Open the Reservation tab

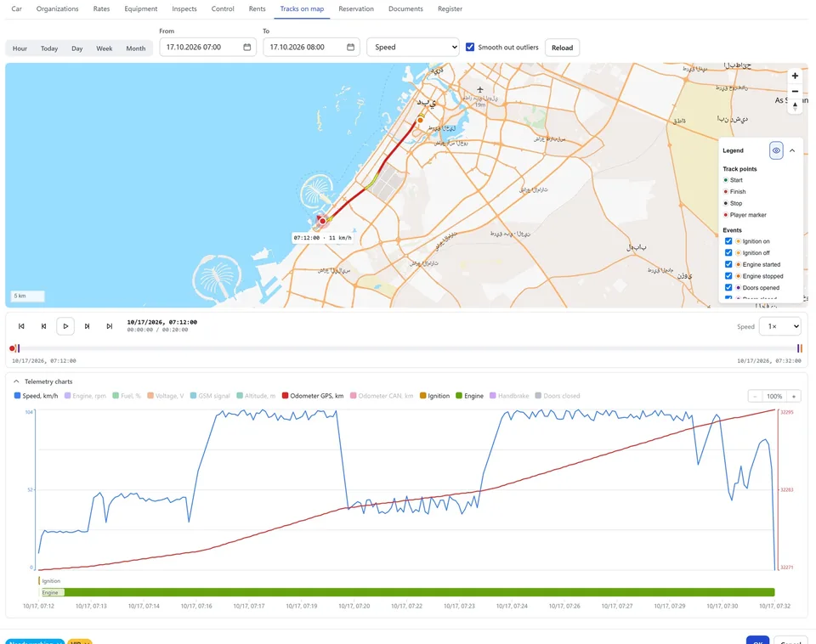tap(356, 8)
